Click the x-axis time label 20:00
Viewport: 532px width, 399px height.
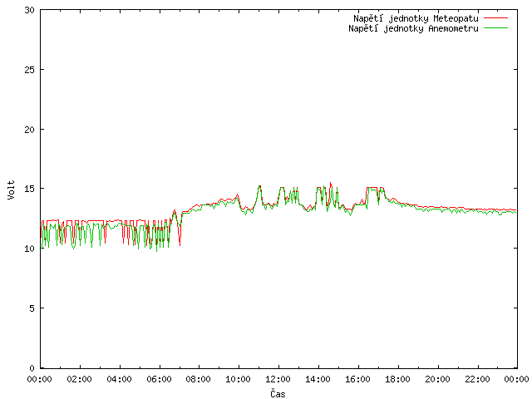pyautogui.click(x=437, y=379)
